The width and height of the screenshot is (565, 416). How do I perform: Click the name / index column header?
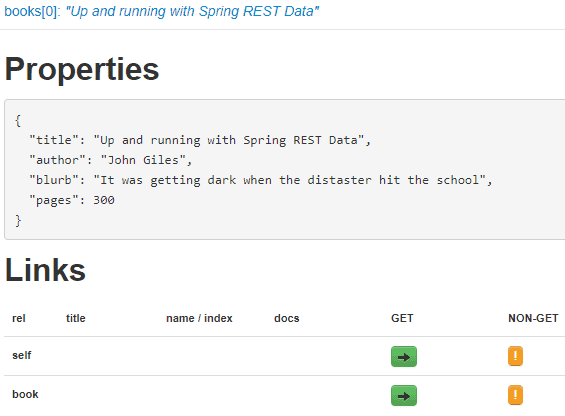[199, 318]
